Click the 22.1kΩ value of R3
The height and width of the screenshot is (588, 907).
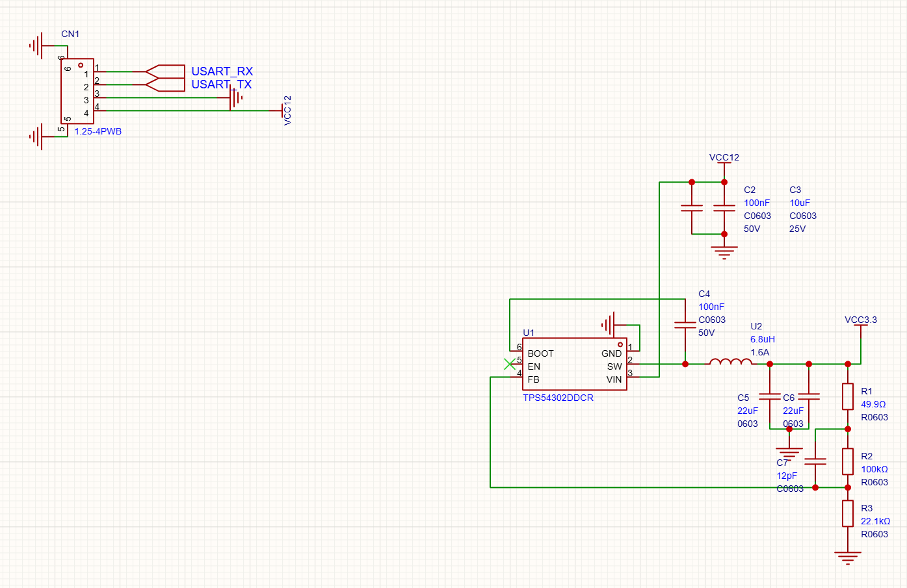[x=875, y=521]
